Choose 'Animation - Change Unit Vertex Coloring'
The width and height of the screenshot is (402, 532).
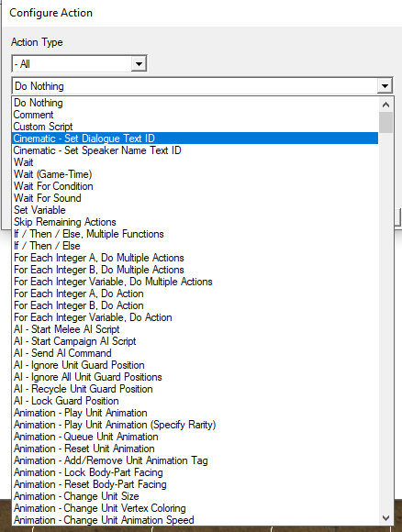click(x=195, y=508)
